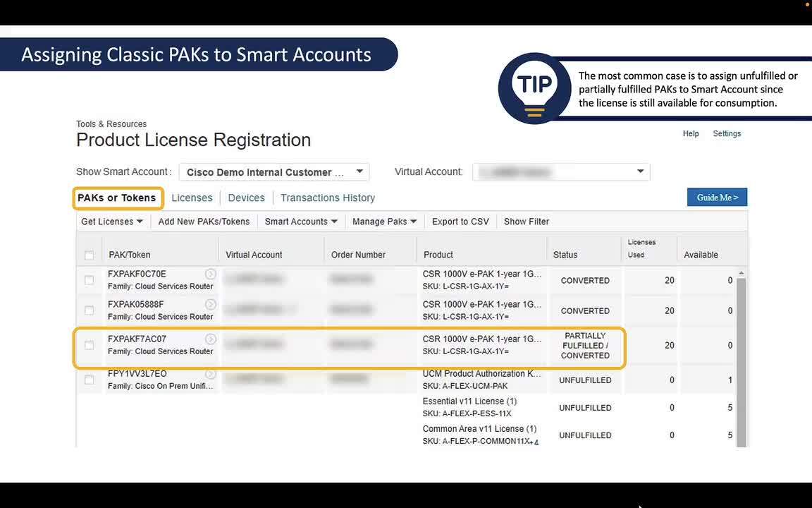
Task: Click the Smart Account selector caret
Action: click(x=359, y=171)
